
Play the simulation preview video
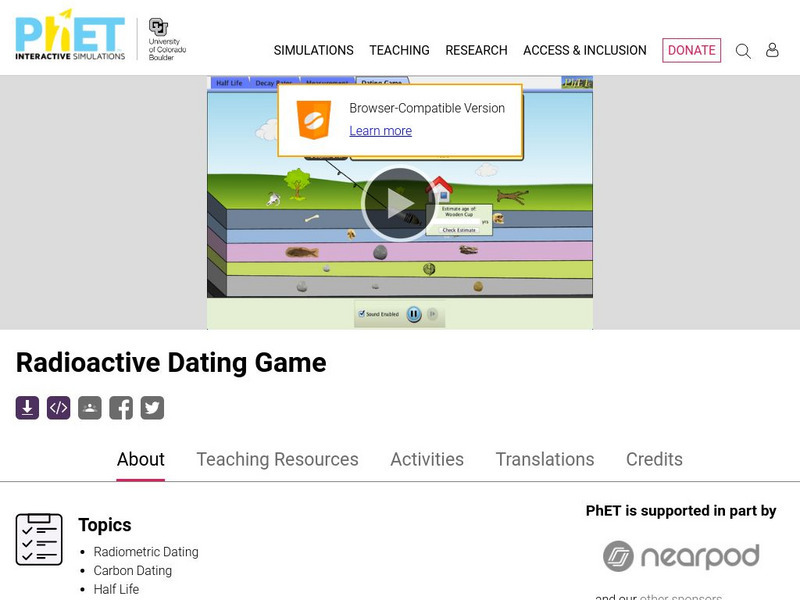click(400, 200)
